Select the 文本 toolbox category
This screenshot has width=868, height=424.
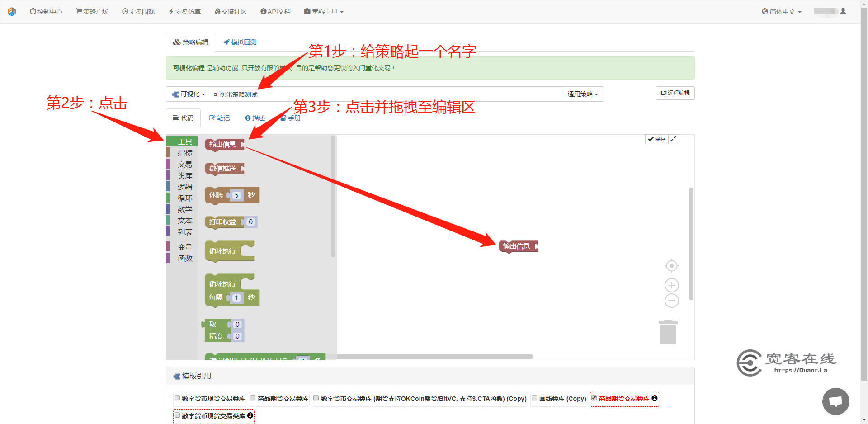coord(182,221)
